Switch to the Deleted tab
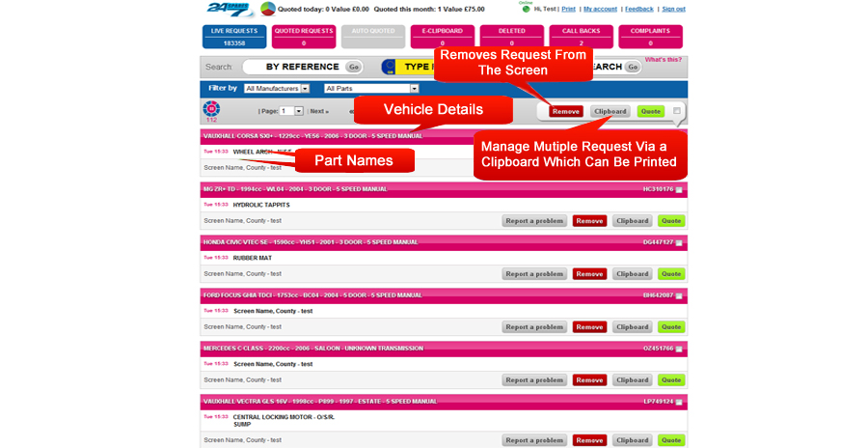The image size is (868, 448). (x=511, y=37)
